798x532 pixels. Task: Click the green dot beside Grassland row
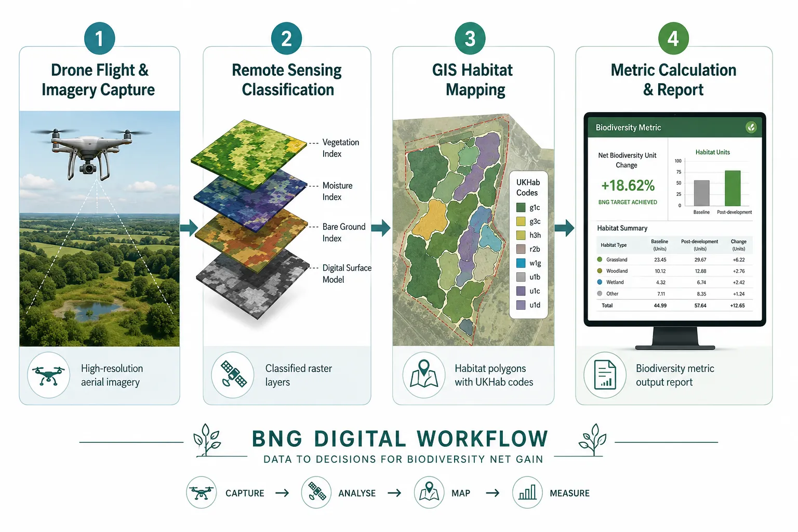coord(600,259)
